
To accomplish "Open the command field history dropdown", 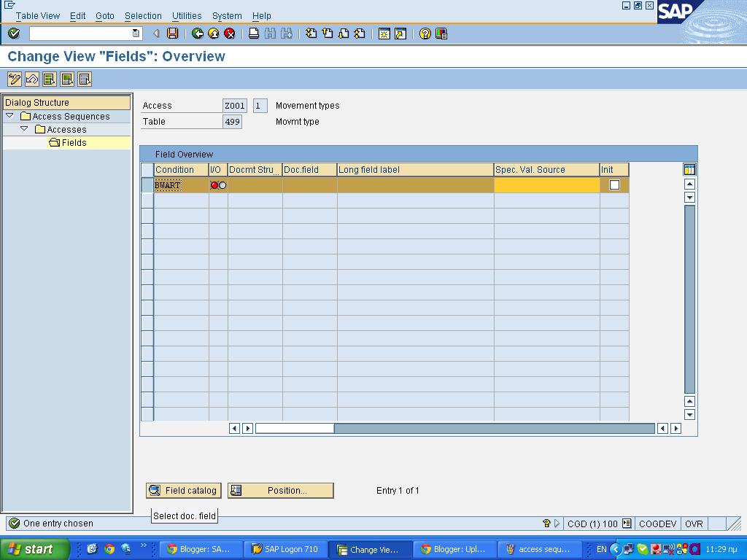I will [x=136, y=34].
